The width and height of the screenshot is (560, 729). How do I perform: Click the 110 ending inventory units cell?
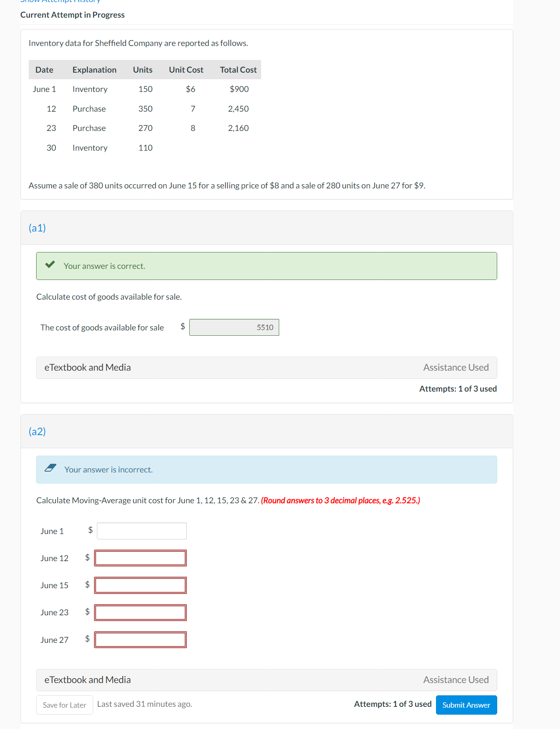pyautogui.click(x=145, y=148)
